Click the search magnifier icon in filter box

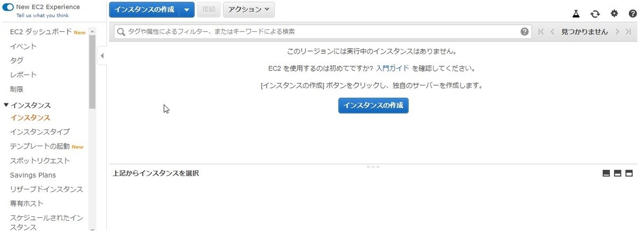pos(121,32)
